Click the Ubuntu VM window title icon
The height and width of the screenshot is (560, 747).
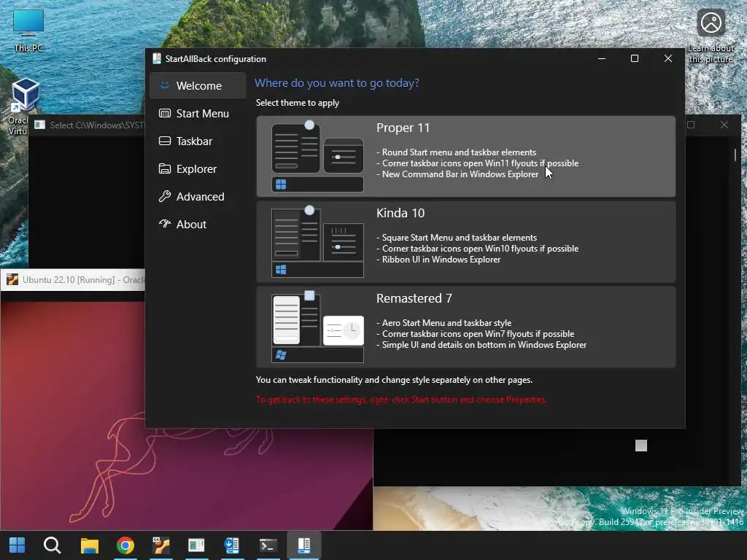[x=12, y=279]
